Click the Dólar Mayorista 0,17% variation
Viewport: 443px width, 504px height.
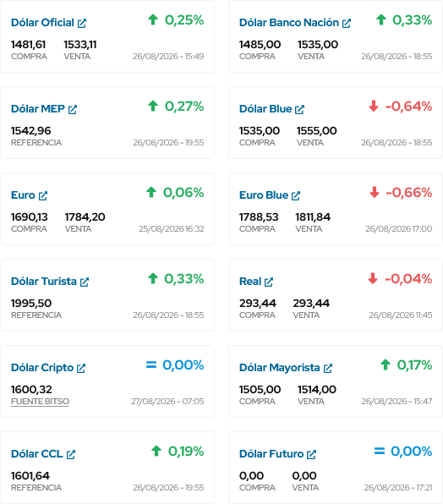coord(407,364)
